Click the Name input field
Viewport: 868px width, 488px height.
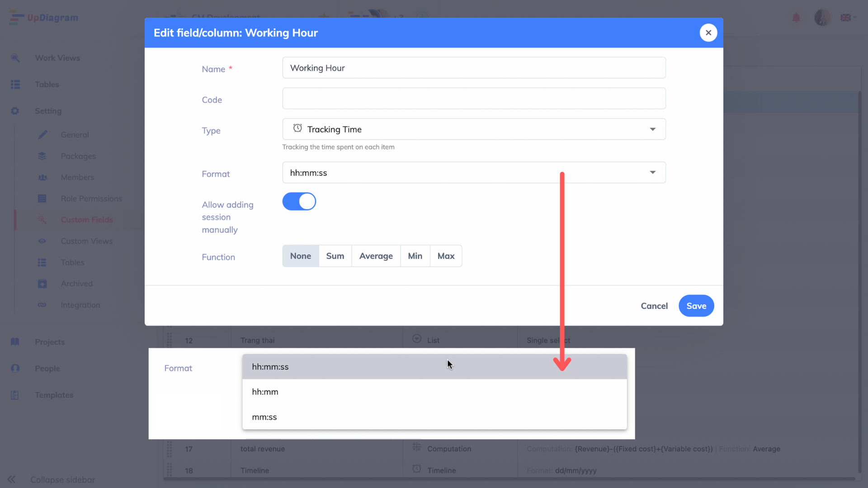click(x=474, y=68)
